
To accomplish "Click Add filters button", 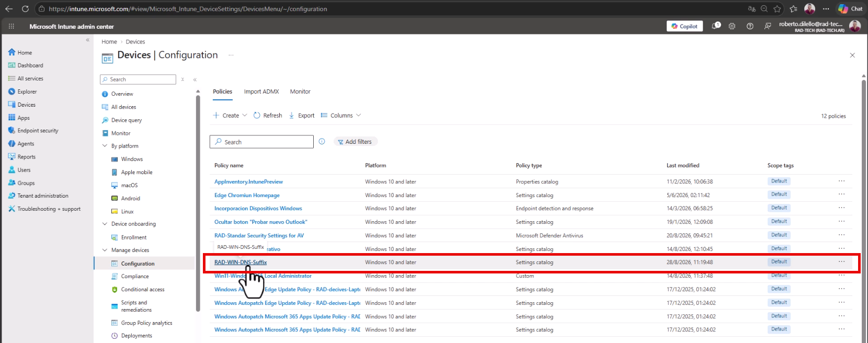I will tap(355, 142).
